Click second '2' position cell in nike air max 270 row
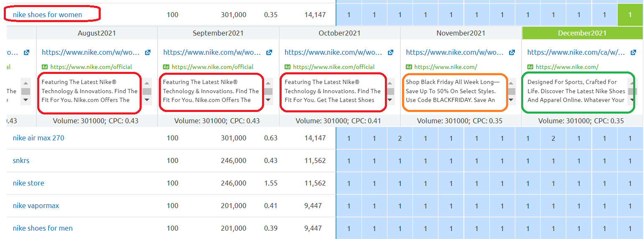The width and height of the screenshot is (644, 239). tap(553, 138)
